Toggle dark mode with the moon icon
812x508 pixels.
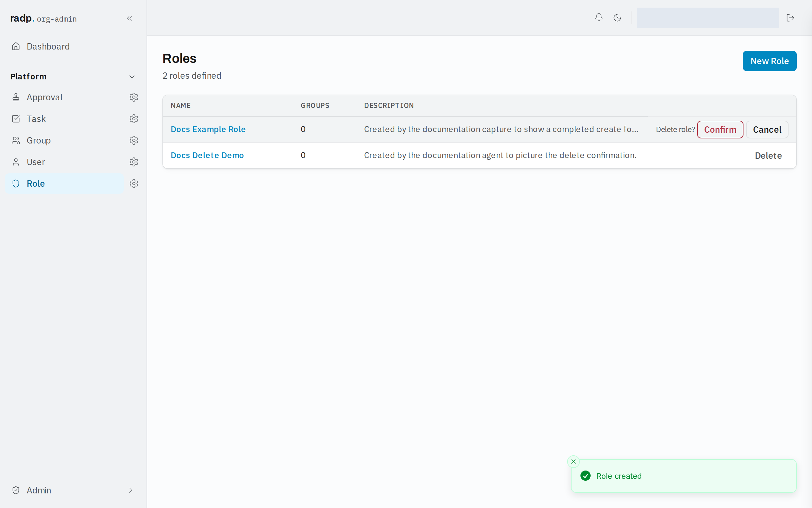pyautogui.click(x=617, y=18)
